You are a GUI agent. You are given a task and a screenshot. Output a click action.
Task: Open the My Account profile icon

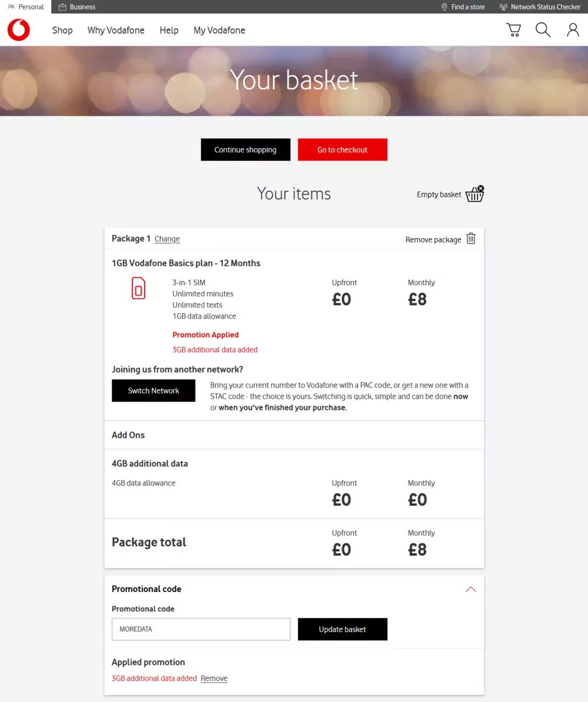tap(573, 29)
